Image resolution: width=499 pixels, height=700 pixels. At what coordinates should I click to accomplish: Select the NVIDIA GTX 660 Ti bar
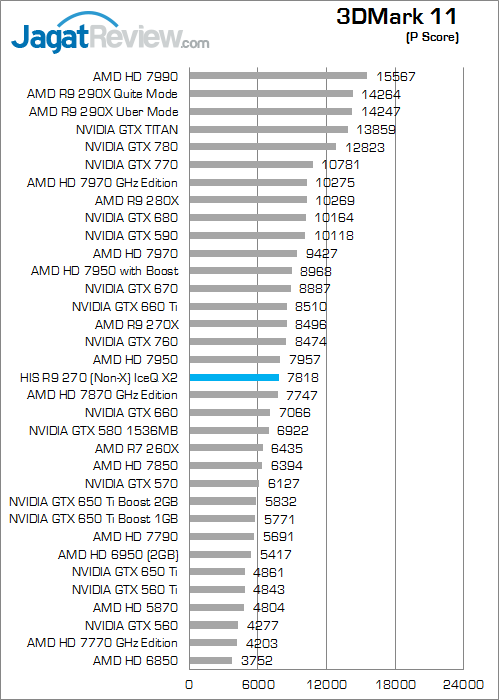[238, 306]
